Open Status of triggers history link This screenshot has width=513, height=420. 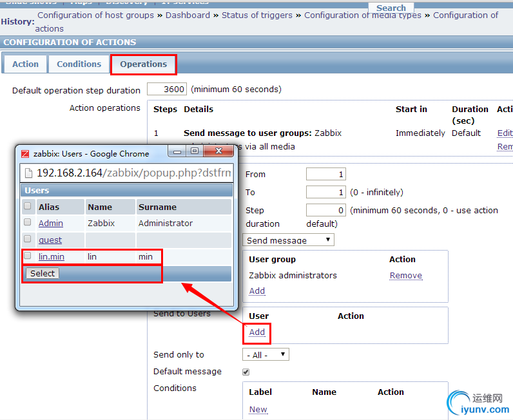(x=257, y=15)
